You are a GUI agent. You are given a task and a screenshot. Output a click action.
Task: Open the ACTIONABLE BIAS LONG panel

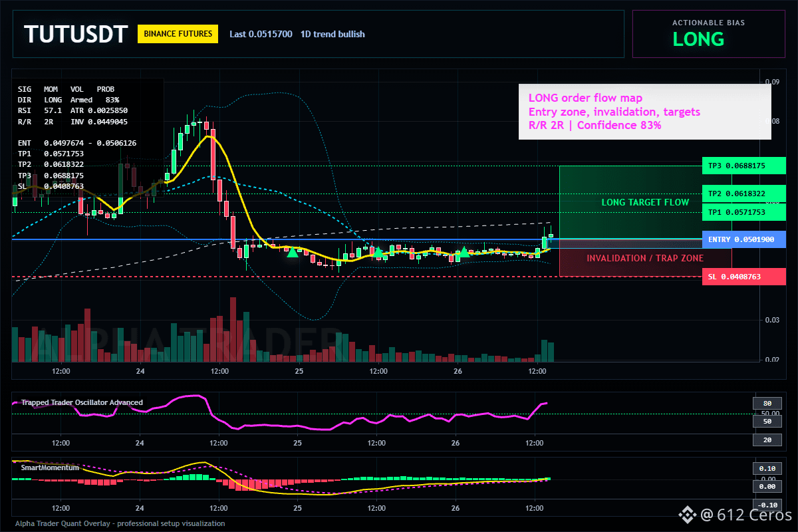(x=708, y=34)
